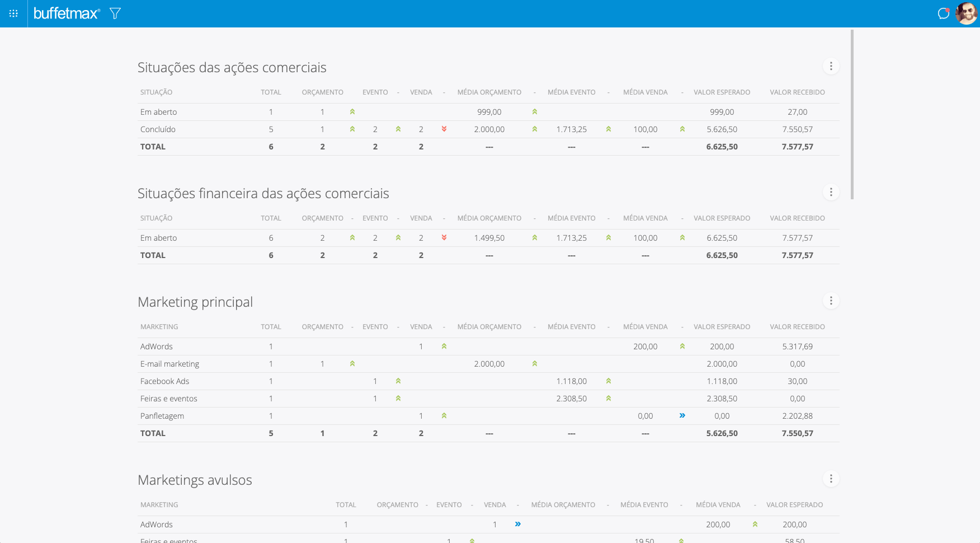Click green arrow beside Facebook Ads 1.118,00 média

pyautogui.click(x=609, y=381)
